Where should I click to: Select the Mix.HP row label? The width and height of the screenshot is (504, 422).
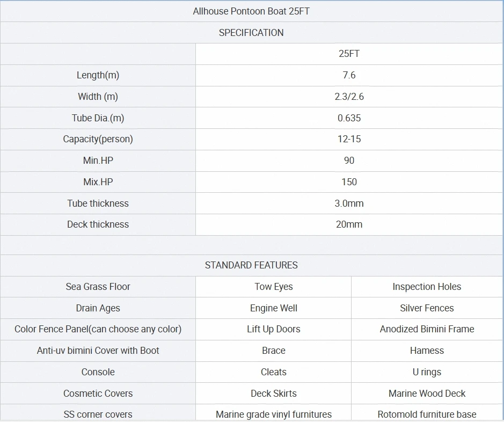click(98, 182)
